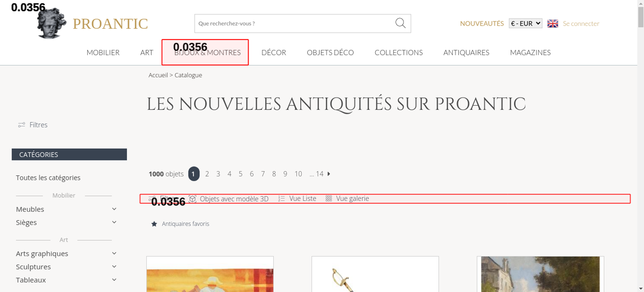Image resolution: width=644 pixels, height=292 pixels.
Task: Switch to Vue galerie
Action: pyautogui.click(x=353, y=199)
